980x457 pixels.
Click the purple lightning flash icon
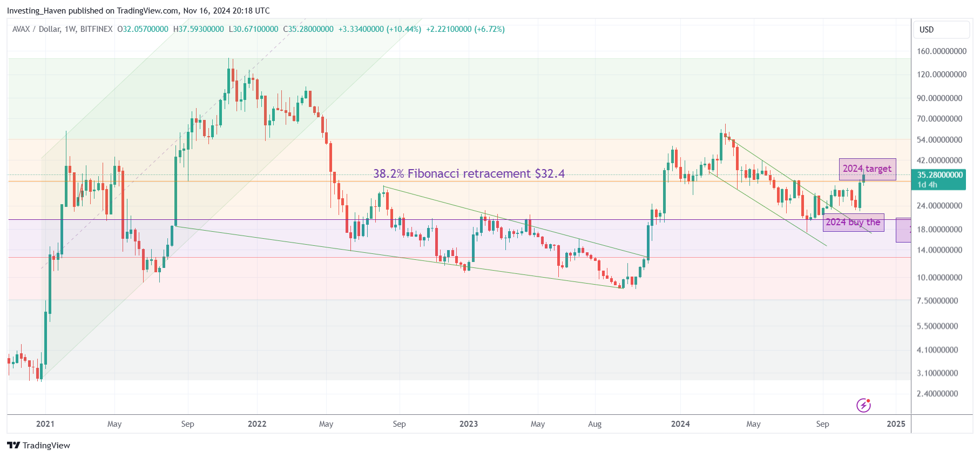[x=863, y=405]
